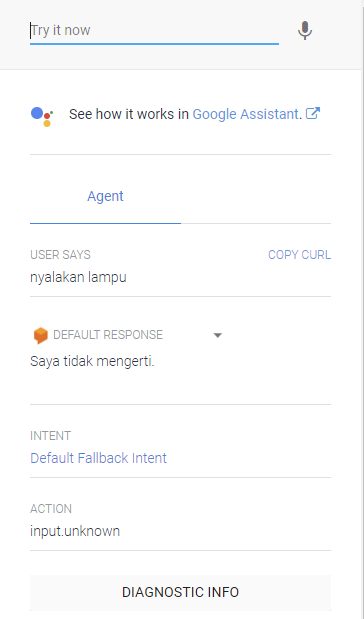Image resolution: width=364 pixels, height=619 pixels.
Task: Click the empty tab area beside Agent
Action: click(256, 196)
